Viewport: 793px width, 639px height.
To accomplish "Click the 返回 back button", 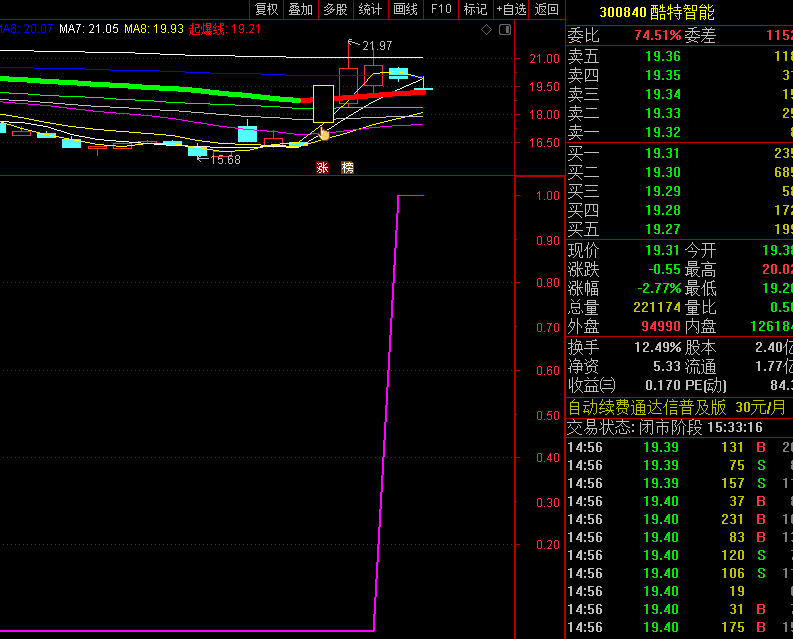I will click(547, 9).
